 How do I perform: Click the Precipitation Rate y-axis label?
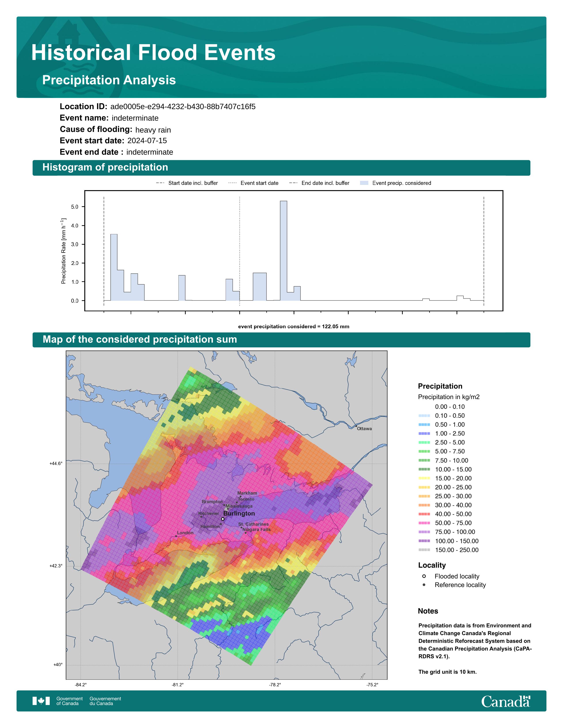coord(63,251)
